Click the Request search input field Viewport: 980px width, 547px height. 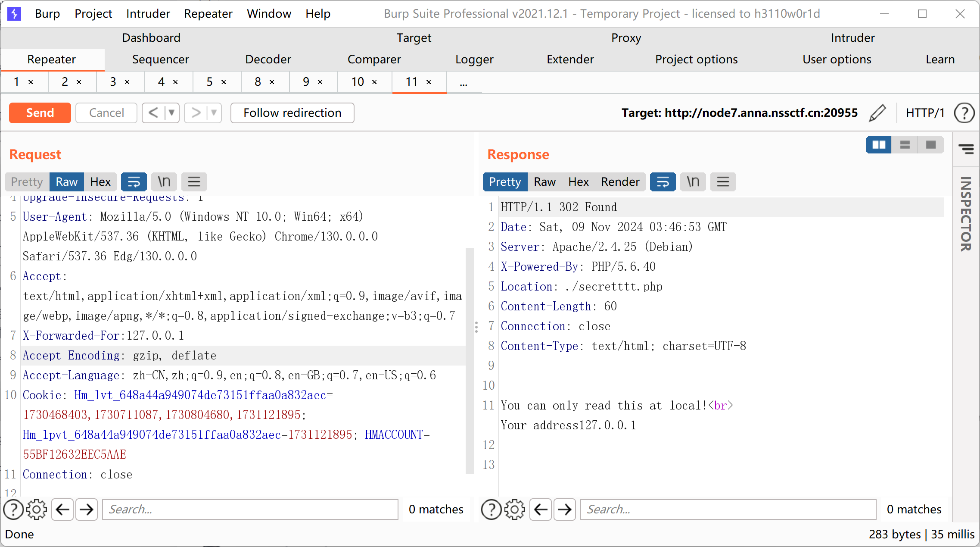(250, 509)
